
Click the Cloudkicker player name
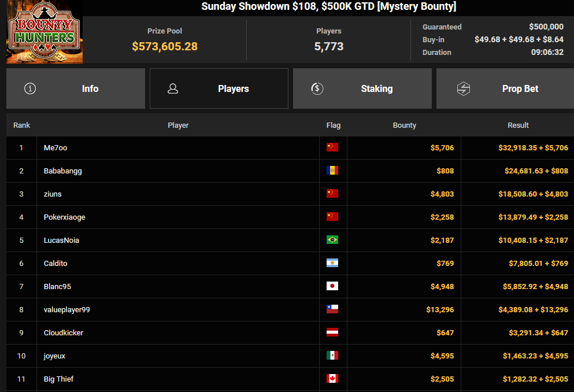pos(64,332)
